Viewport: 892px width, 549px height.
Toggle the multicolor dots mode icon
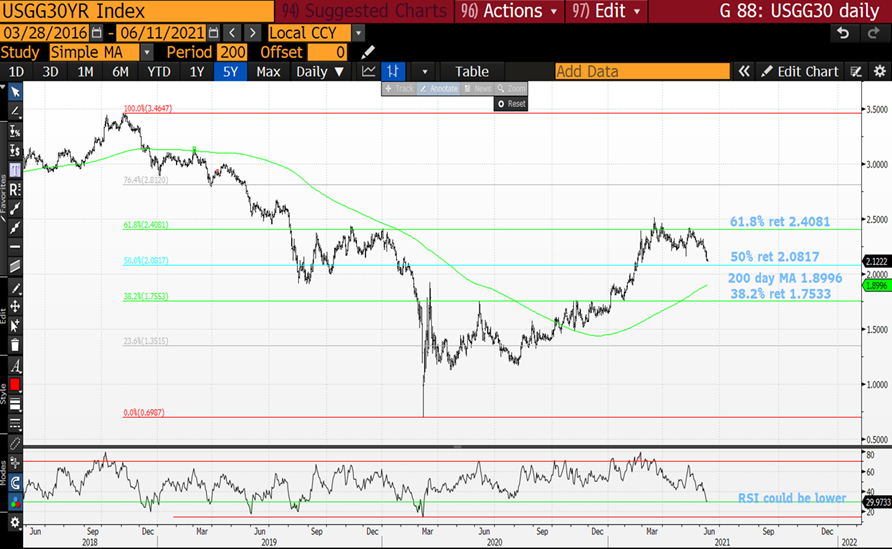[x=15, y=503]
